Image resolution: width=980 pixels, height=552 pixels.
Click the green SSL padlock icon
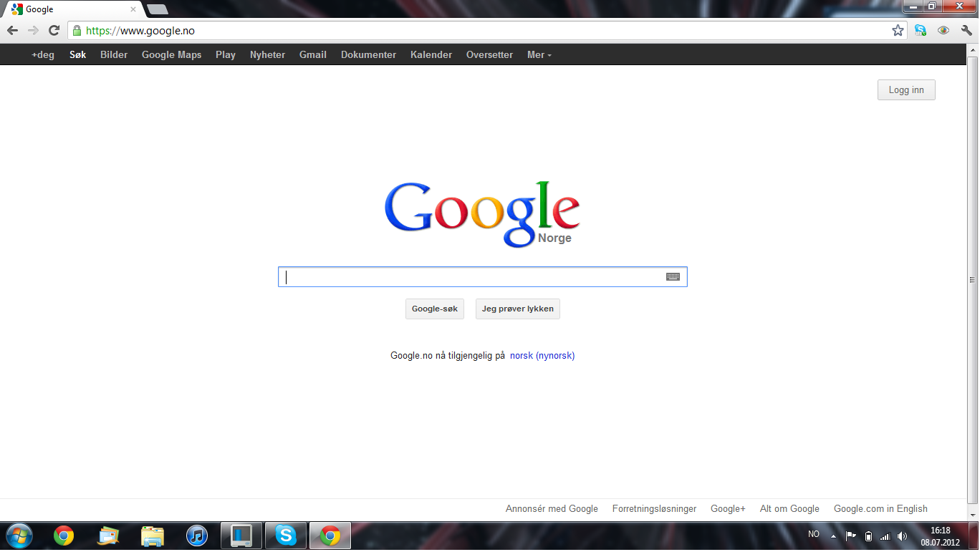click(77, 31)
